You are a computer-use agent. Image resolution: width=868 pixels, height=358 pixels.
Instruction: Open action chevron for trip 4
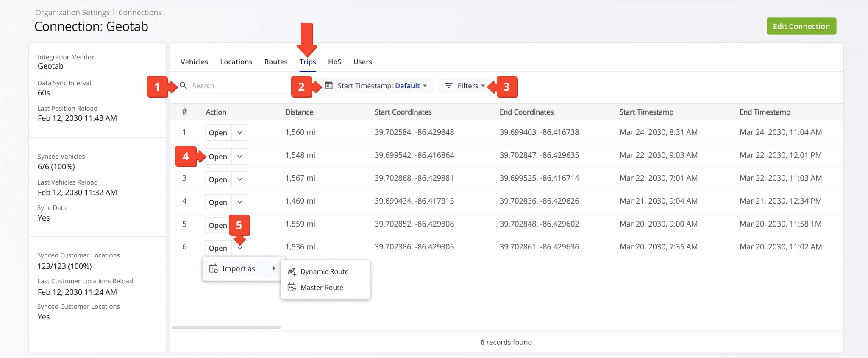pos(240,202)
